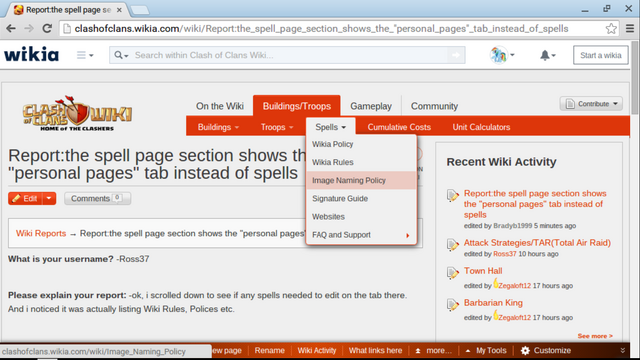Viewport: 640px width, 360px height.
Task: Choose Wikia Rules menu item
Action: (x=361, y=162)
